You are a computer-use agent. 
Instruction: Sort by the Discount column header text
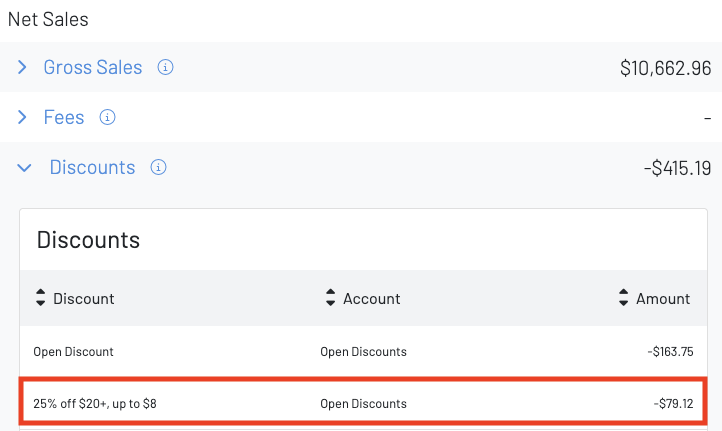(84, 299)
